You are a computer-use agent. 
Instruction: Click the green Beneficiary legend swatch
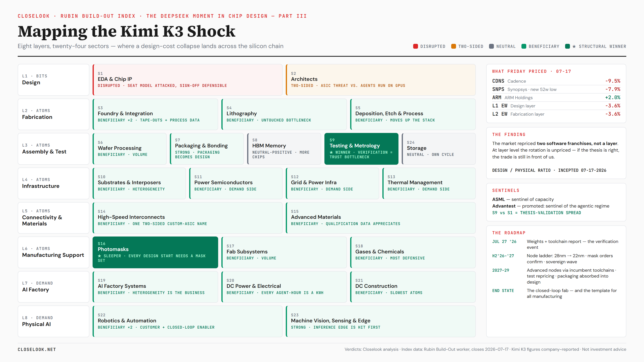tap(524, 46)
